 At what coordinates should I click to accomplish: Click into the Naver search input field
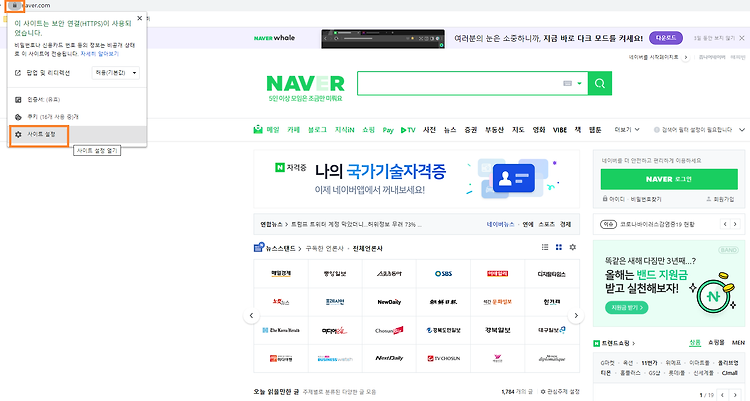coord(459,83)
